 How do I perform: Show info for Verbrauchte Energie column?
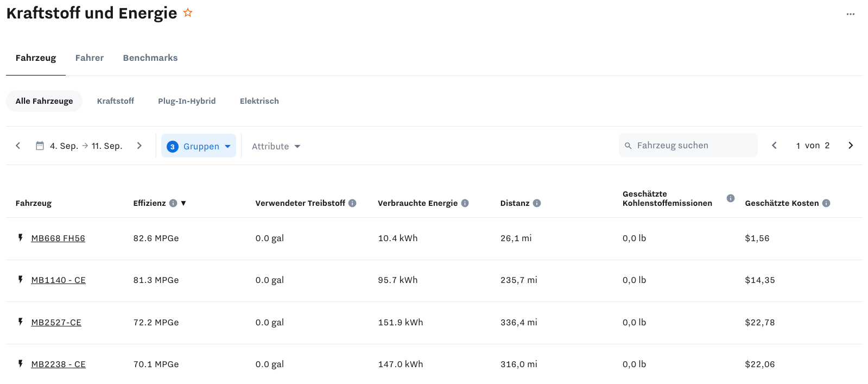pos(465,203)
